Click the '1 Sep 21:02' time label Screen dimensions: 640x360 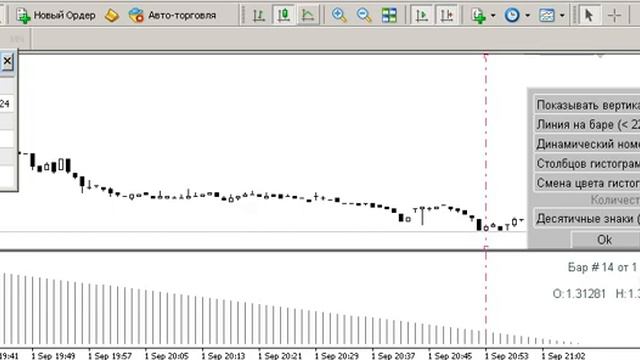click(x=564, y=356)
